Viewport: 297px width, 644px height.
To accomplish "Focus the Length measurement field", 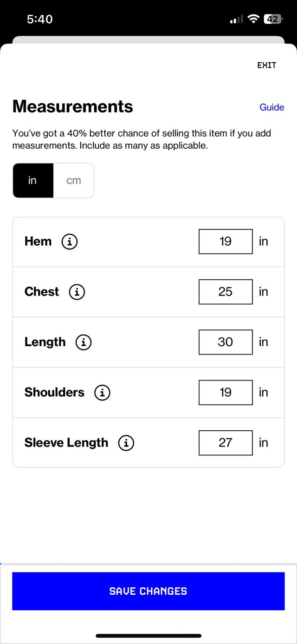I will [x=226, y=342].
